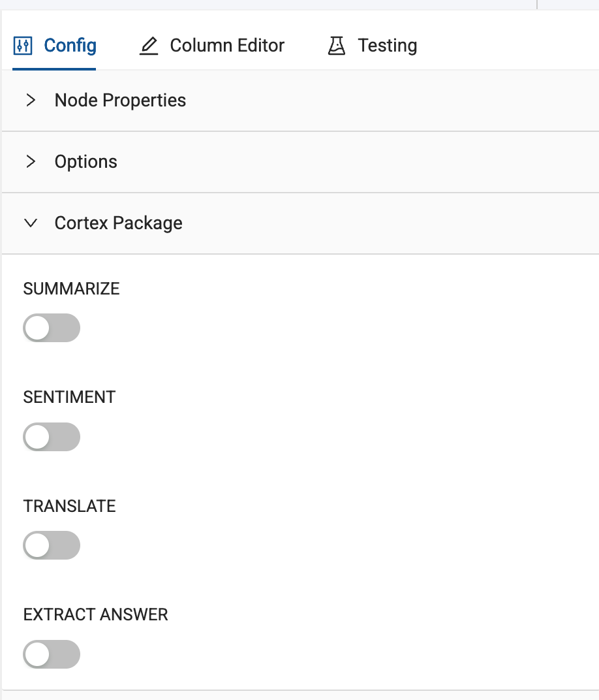Click the pencil icon beside Column Editor
The height and width of the screenshot is (700, 599).
click(x=149, y=46)
